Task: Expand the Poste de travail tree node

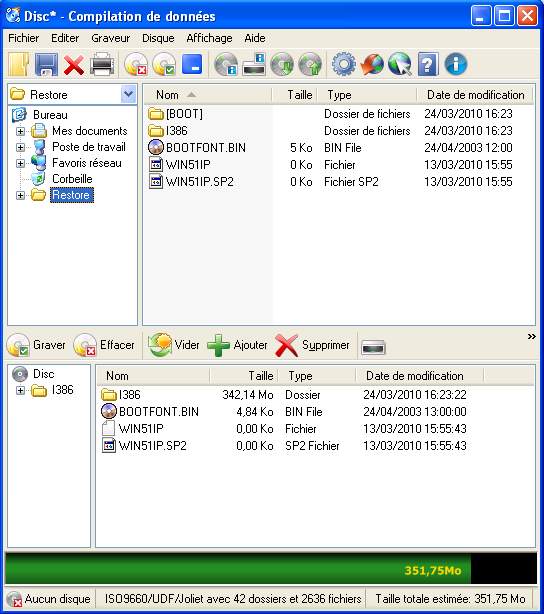Action: click(x=20, y=147)
